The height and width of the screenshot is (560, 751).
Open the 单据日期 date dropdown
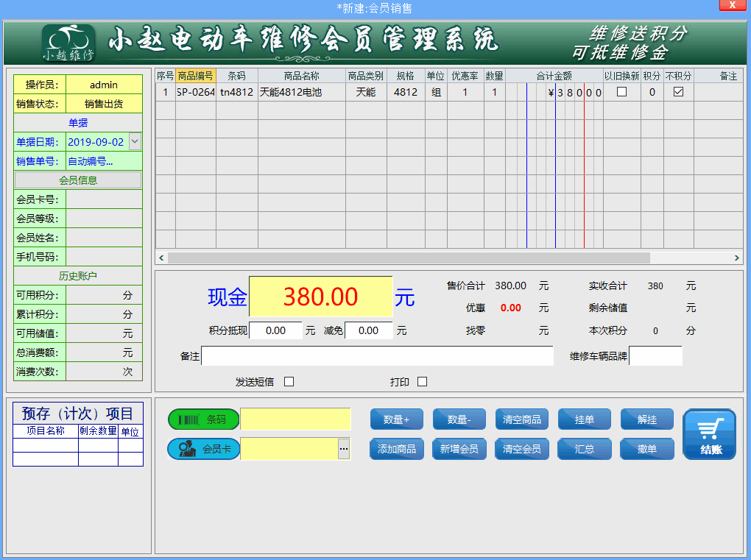point(135,142)
